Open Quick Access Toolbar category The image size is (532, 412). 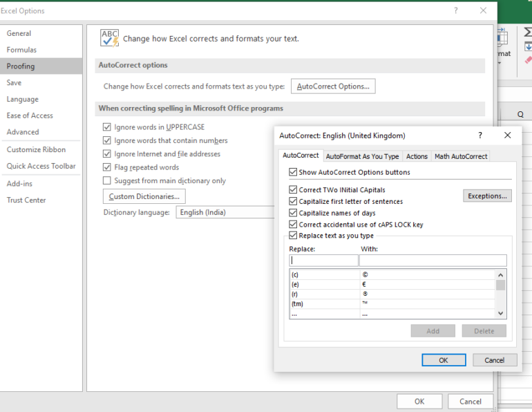pos(41,166)
